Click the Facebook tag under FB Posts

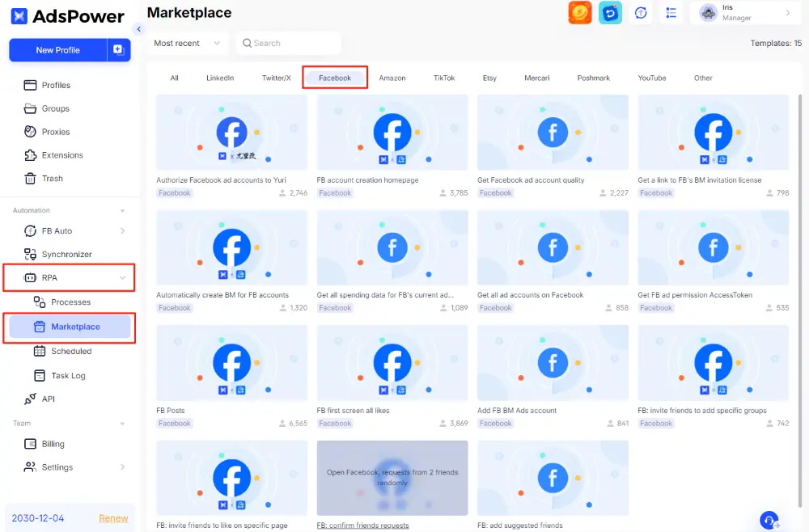click(x=175, y=423)
